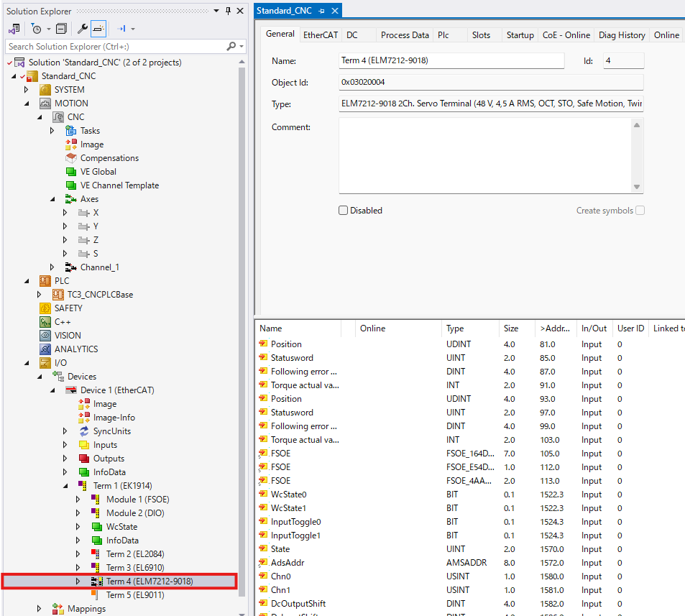Expand Module 1 (FSOE) node
This screenshot has width=685, height=616.
pyautogui.click(x=78, y=499)
